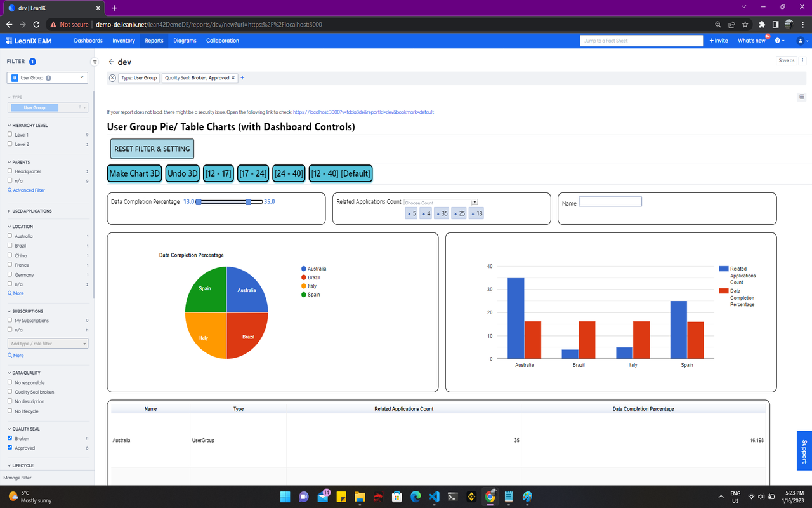The height and width of the screenshot is (508, 812).
Task: Open the Mail app in the taskbar
Action: [x=322, y=497]
